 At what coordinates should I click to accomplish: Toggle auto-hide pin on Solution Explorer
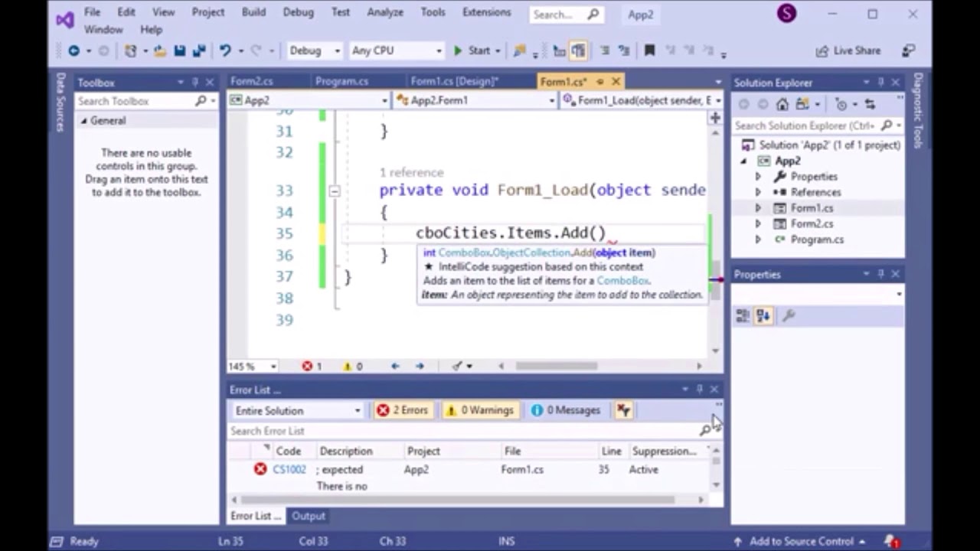880,83
